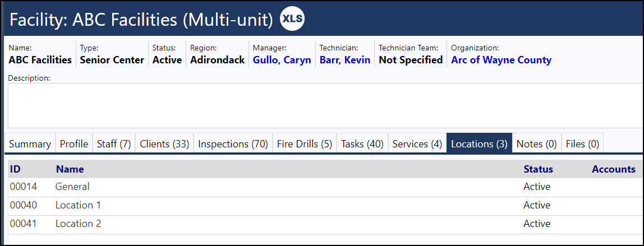Sort by the Accounts column header

[614, 169]
